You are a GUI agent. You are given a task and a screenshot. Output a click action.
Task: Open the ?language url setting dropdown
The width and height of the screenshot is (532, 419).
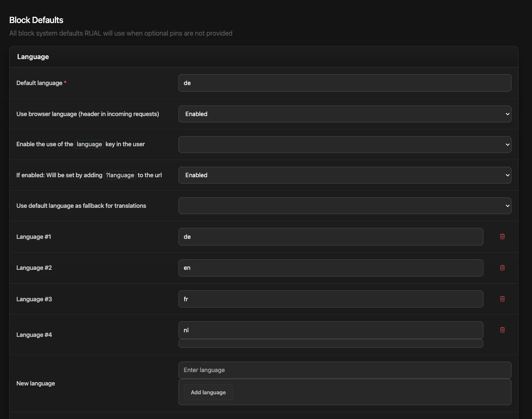[x=345, y=175]
